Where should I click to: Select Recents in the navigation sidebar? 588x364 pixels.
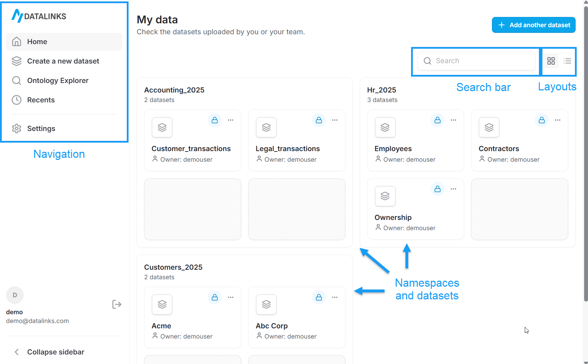click(x=41, y=100)
